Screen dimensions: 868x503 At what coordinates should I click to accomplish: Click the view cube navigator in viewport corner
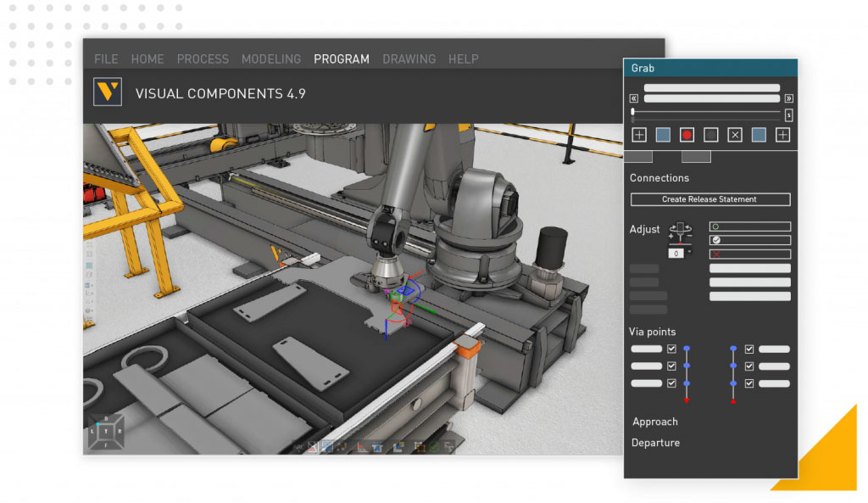(106, 432)
